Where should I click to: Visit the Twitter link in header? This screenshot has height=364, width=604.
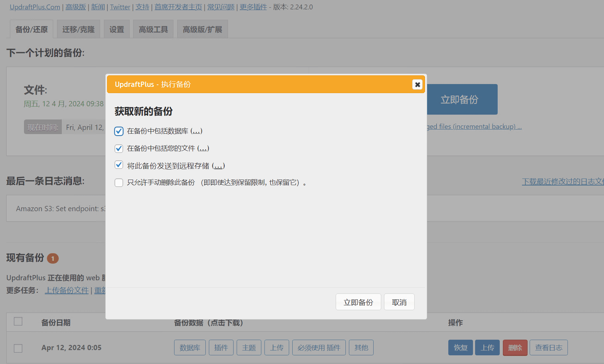tap(120, 7)
